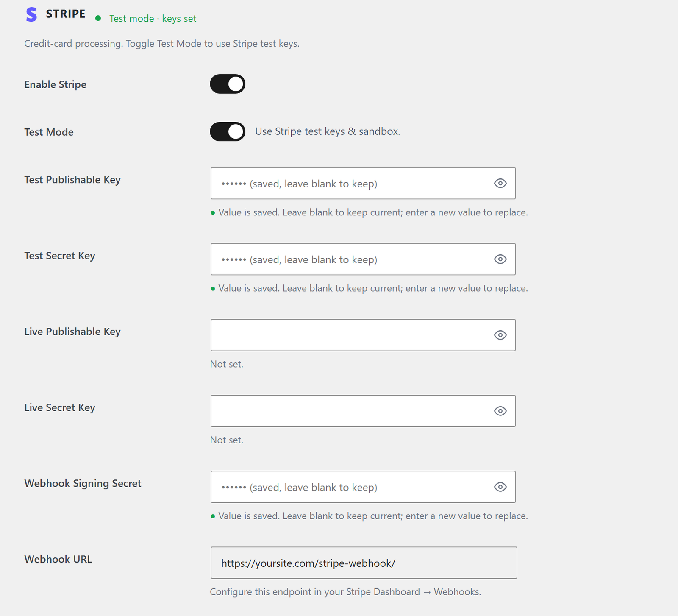Click the Live Secret Key input

[363, 411]
